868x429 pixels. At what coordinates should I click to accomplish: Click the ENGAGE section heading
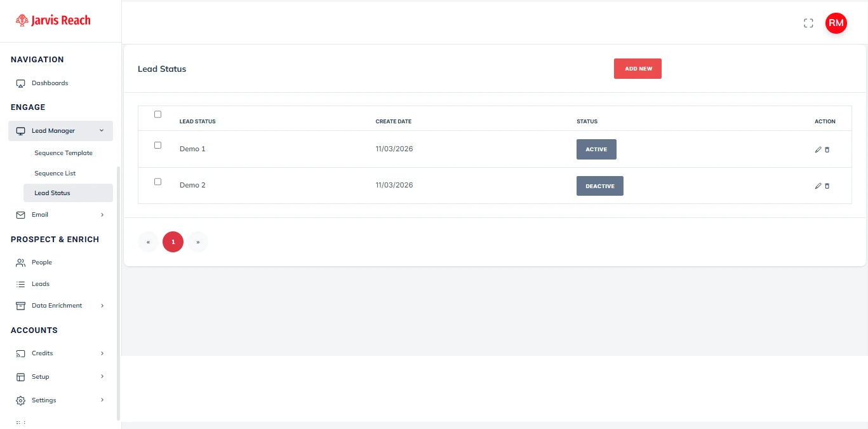pos(28,107)
